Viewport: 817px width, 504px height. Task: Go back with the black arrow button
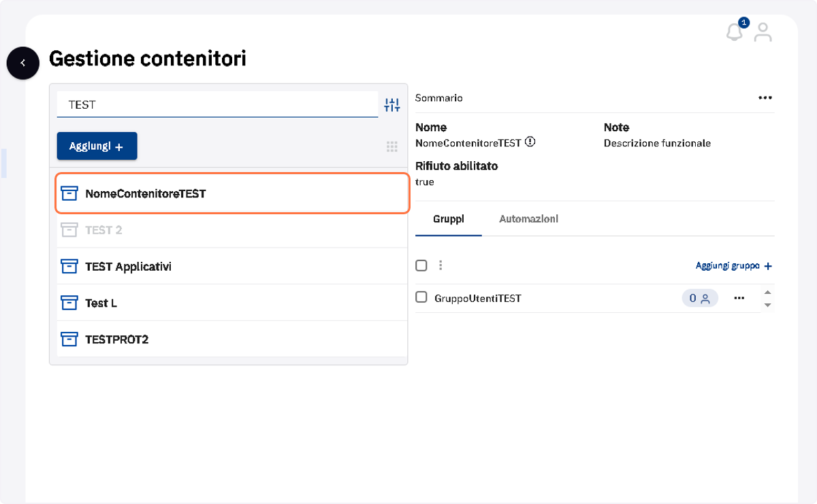tap(23, 63)
